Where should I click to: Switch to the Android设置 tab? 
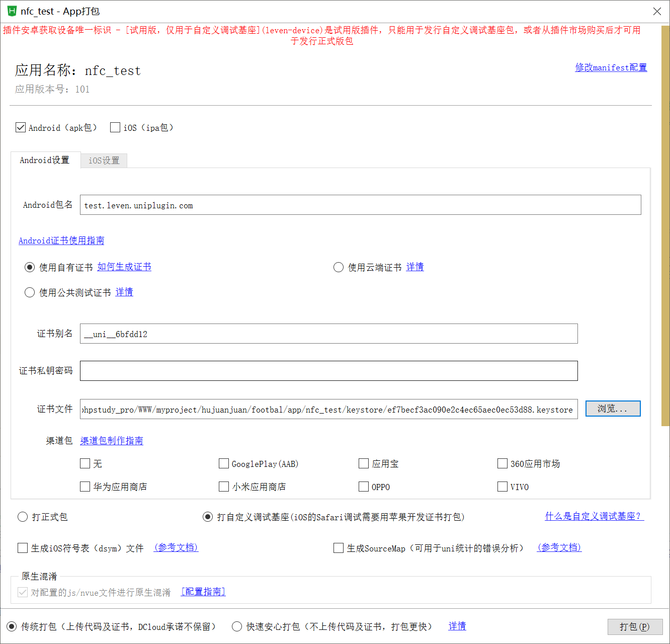point(45,160)
